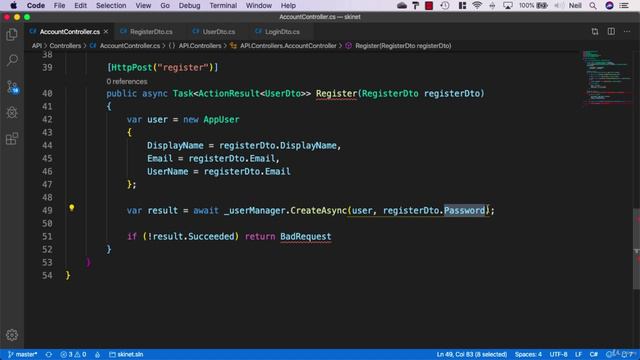Open the Source Control view
640x360 pixels.
[12, 87]
